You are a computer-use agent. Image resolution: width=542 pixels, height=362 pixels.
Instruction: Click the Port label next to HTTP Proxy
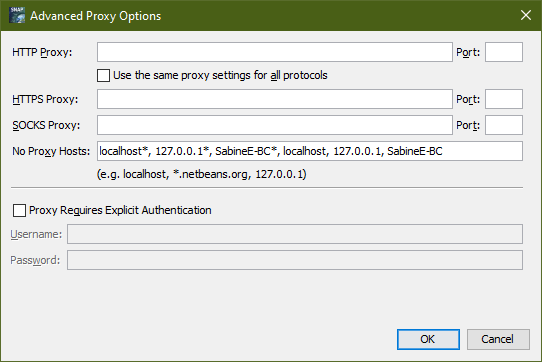(468, 53)
